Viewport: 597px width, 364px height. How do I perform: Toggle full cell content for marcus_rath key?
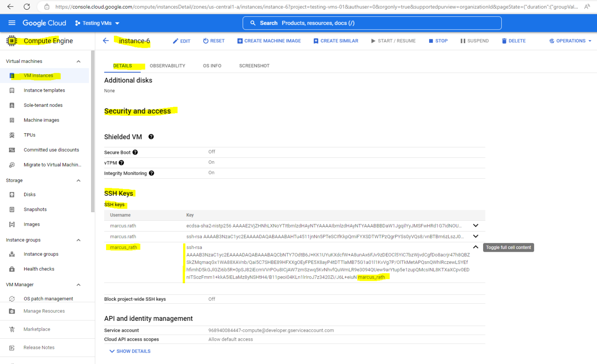476,247
